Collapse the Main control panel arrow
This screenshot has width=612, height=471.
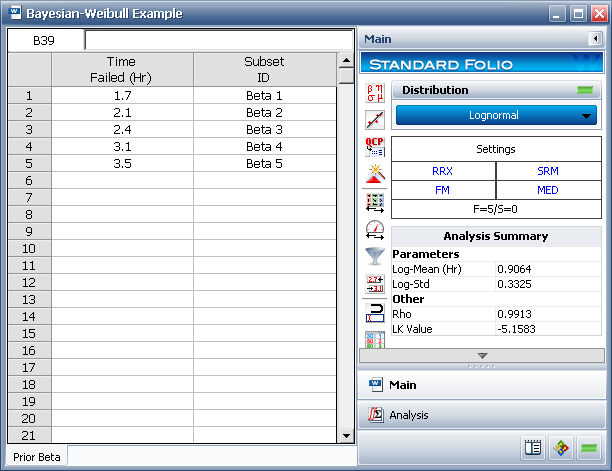pyautogui.click(x=596, y=39)
